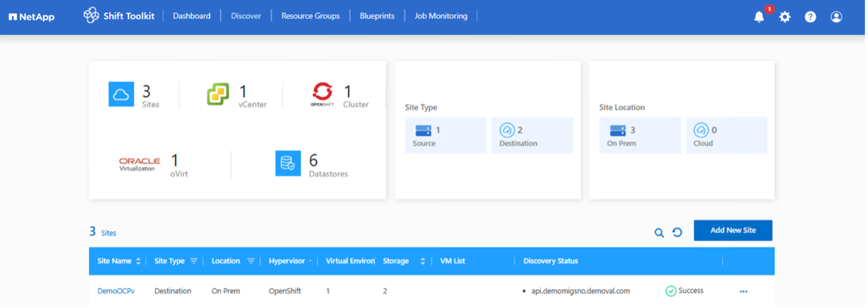Click the Add New Site button
Image resolution: width=868 pixels, height=308 pixels.
[x=733, y=230]
